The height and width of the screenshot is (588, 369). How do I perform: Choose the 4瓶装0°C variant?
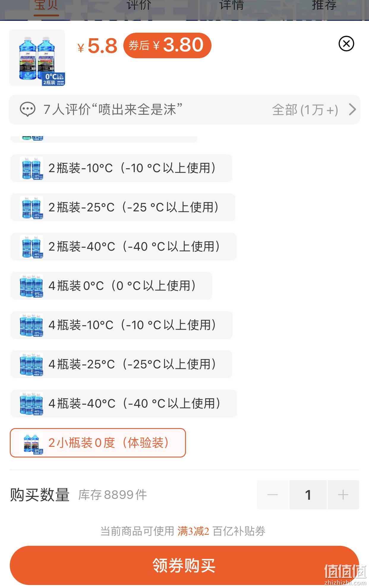tap(111, 286)
